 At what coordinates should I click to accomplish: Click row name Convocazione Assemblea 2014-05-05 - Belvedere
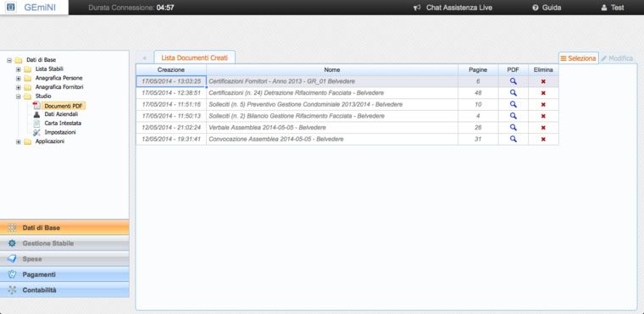tap(276, 139)
